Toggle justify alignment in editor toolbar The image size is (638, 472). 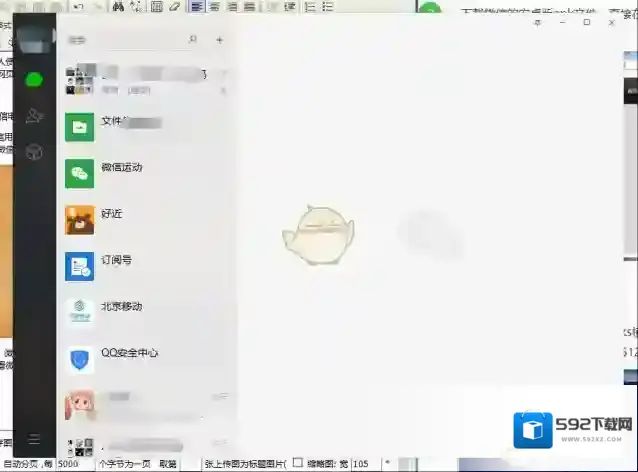tap(249, 7)
